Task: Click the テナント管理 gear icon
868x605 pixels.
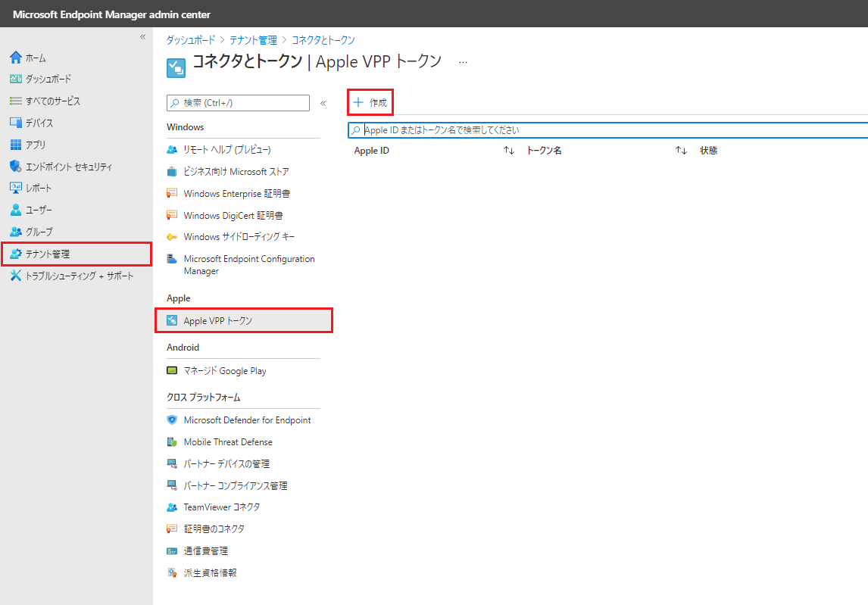Action: [15, 254]
